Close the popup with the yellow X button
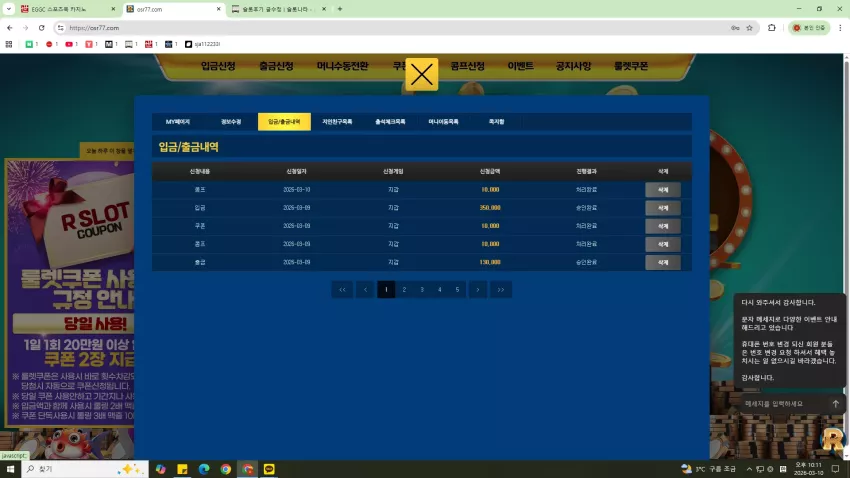850x478 pixels. (421, 74)
